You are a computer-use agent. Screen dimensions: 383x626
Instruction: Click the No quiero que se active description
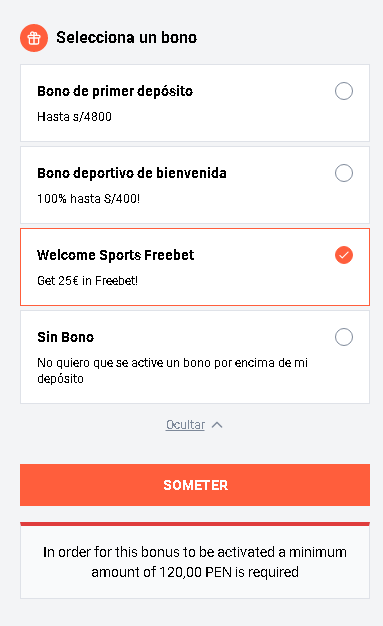point(173,370)
